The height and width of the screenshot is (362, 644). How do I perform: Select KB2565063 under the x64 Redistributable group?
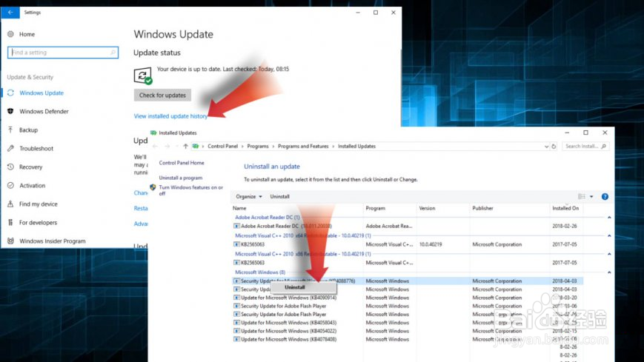408,244
